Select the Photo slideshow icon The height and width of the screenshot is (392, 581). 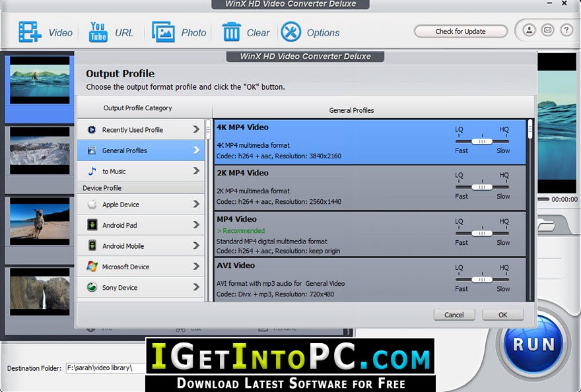[x=163, y=32]
